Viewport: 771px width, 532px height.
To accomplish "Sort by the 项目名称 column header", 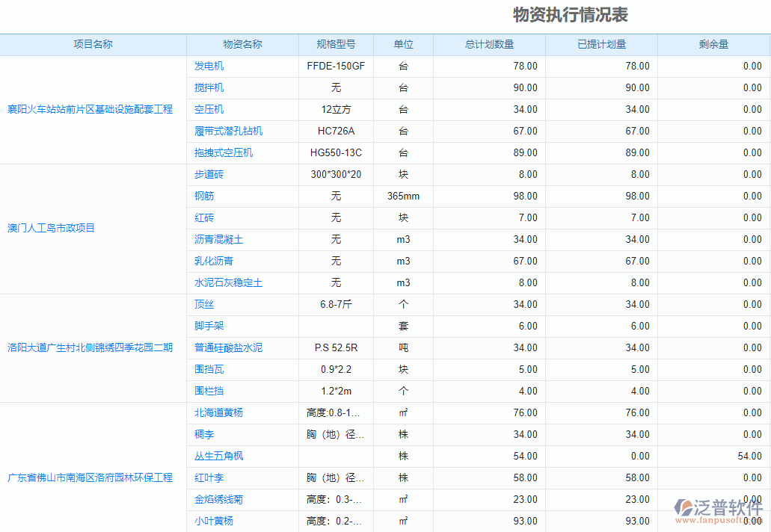I will click(x=93, y=45).
